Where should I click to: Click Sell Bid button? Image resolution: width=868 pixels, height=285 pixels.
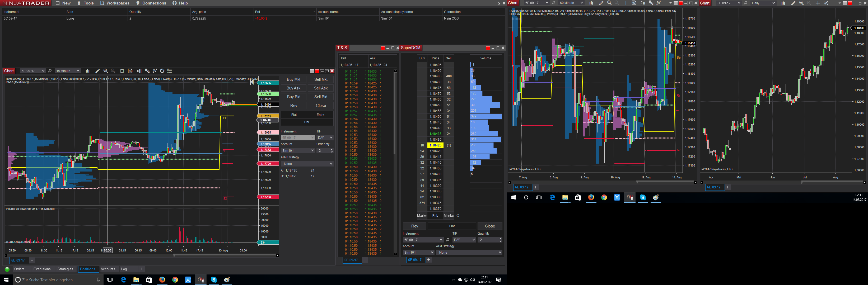click(x=321, y=97)
